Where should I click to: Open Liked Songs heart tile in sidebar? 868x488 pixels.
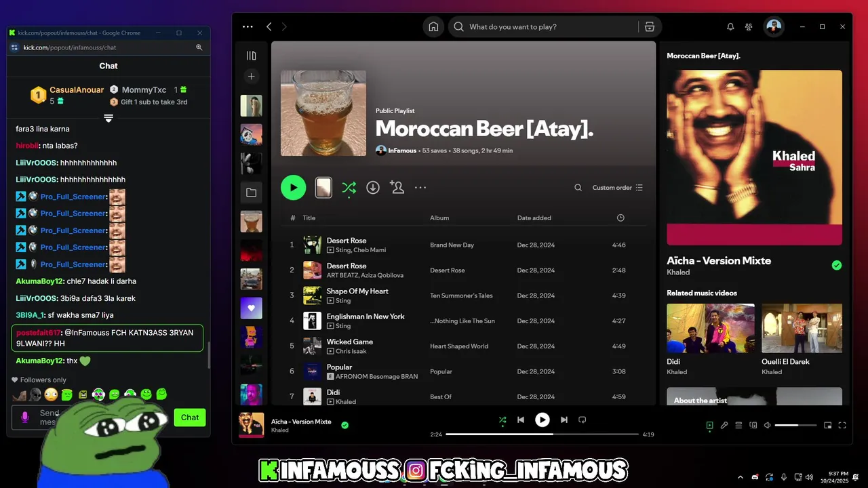click(x=252, y=308)
